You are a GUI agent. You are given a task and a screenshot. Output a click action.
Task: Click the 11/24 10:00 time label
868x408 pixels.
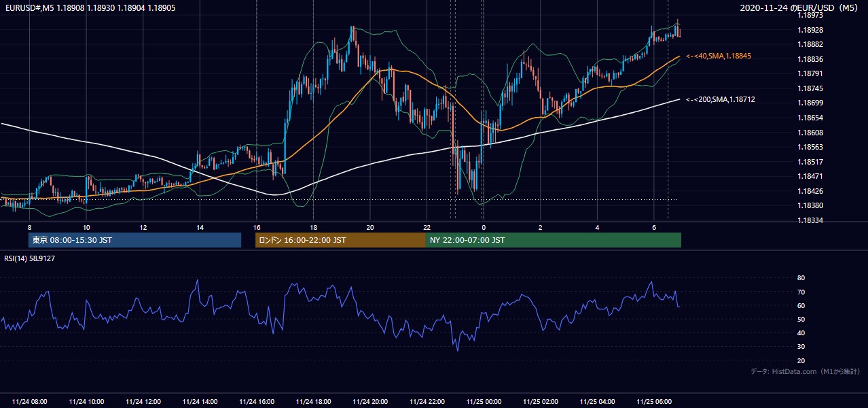click(x=86, y=401)
